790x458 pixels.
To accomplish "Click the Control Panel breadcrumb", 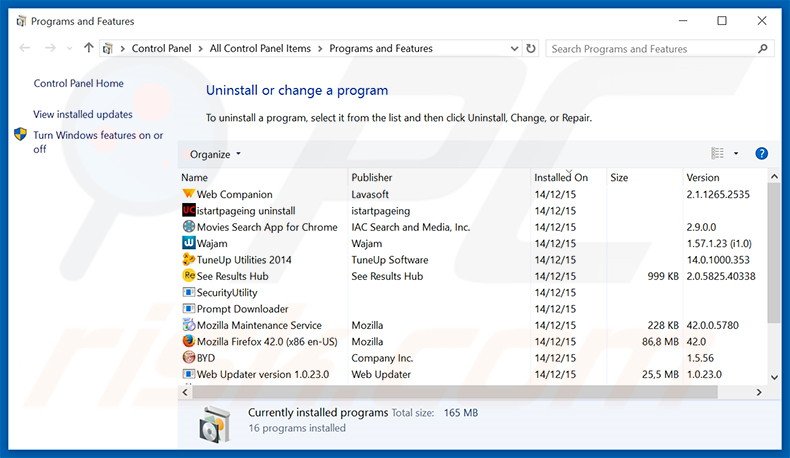I will click(x=161, y=48).
